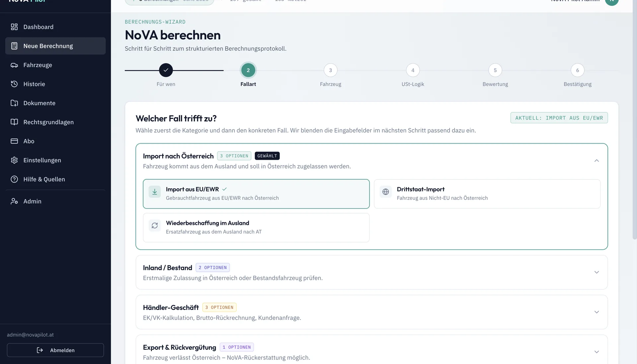
Task: Open Rechtsgrundlagen in the sidebar
Action: tap(55, 122)
